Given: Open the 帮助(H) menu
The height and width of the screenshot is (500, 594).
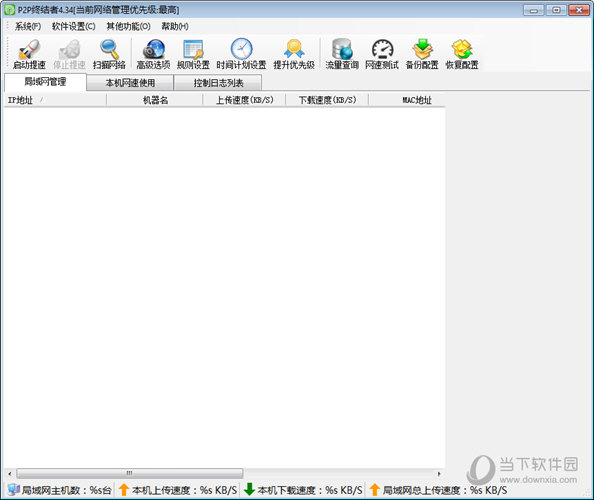Looking at the screenshot, I should (175, 27).
